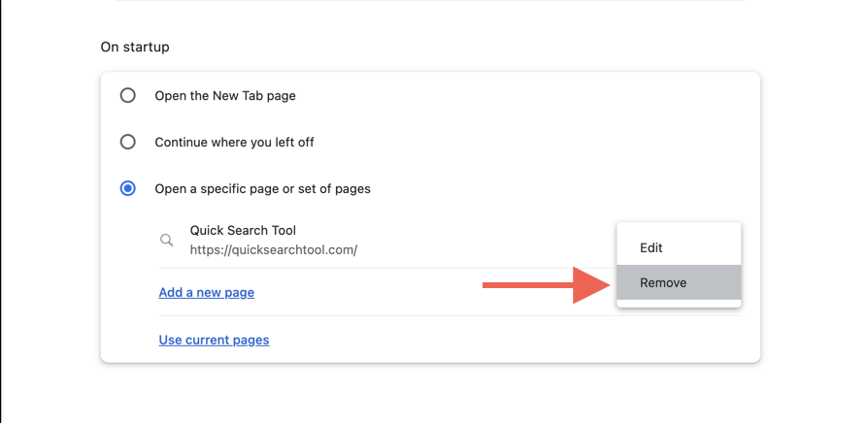Choose Edit from the context menu
The height and width of the screenshot is (423, 868).
[651, 248]
